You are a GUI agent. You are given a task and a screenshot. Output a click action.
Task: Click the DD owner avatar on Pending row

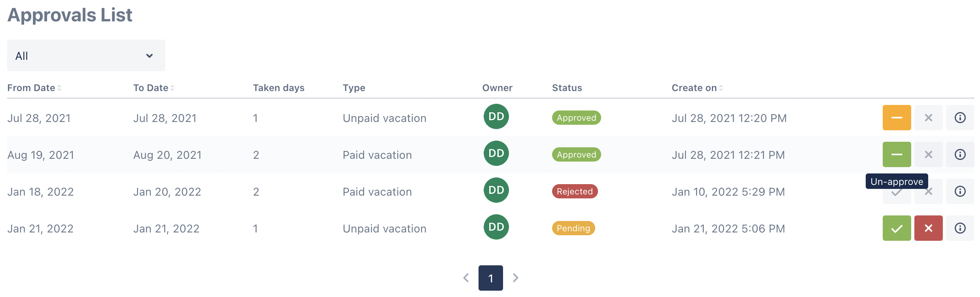(496, 227)
